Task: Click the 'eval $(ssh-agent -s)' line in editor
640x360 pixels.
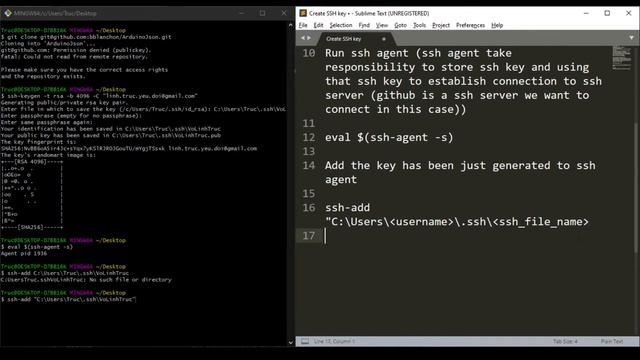Action: click(x=389, y=138)
